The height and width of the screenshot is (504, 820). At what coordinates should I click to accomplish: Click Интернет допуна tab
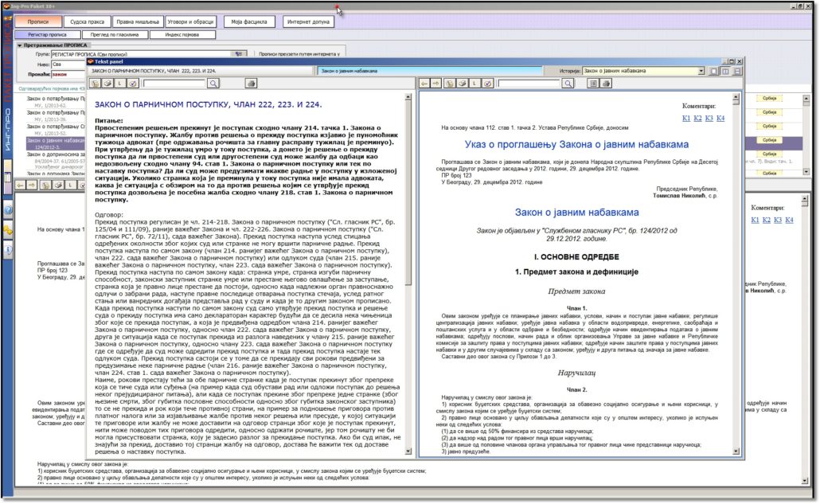[309, 22]
